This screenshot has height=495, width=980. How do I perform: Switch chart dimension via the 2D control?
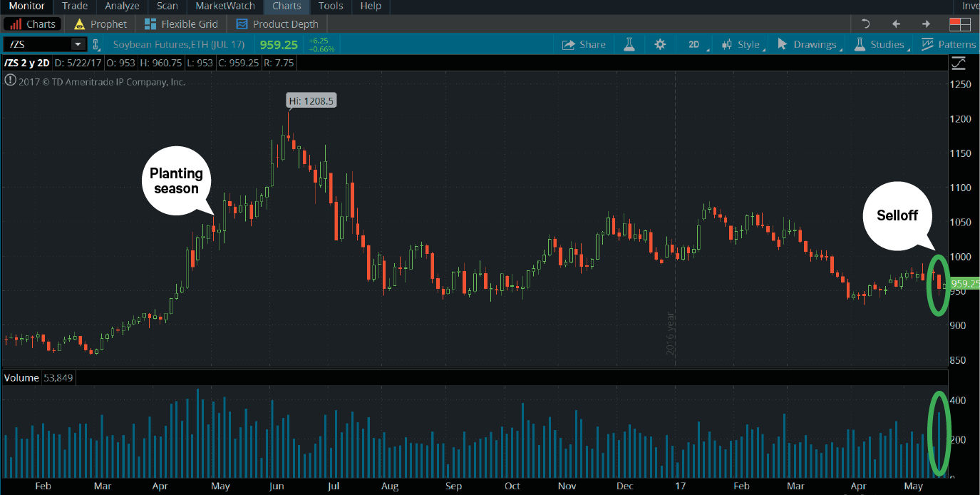coord(693,44)
